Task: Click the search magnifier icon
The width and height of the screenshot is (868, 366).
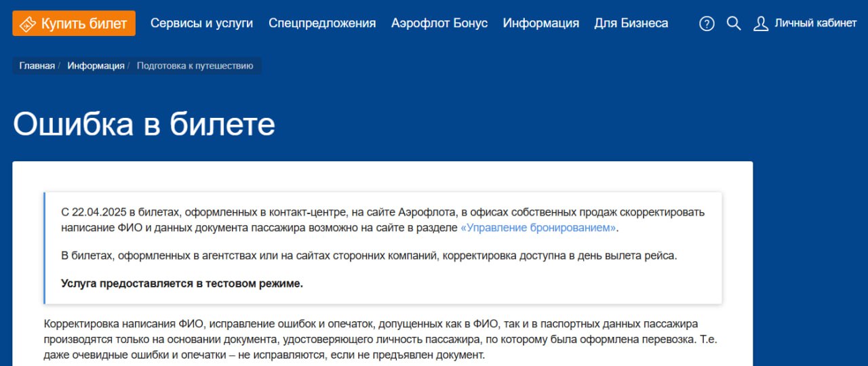Action: (x=734, y=24)
